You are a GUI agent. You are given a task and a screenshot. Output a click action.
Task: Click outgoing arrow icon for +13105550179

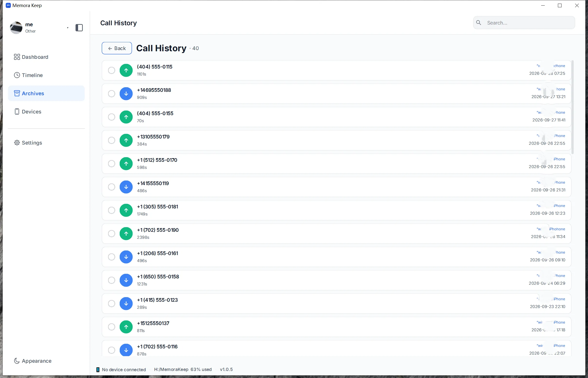(126, 140)
